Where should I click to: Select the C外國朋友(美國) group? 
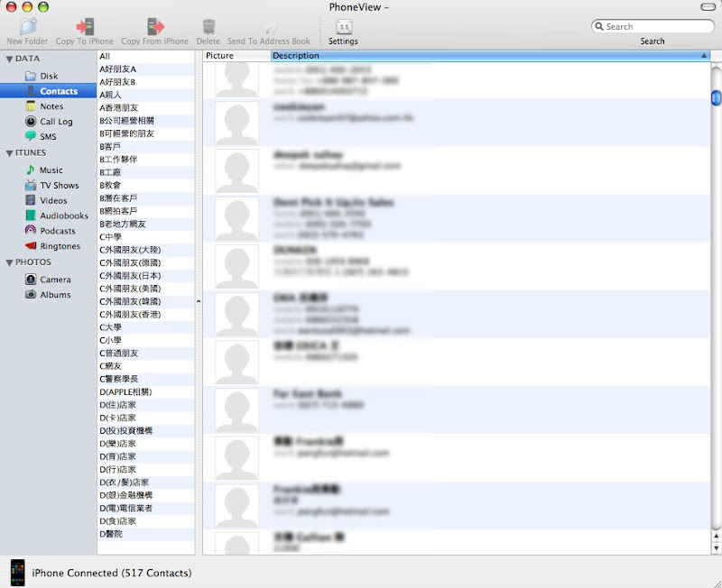[x=146, y=289]
